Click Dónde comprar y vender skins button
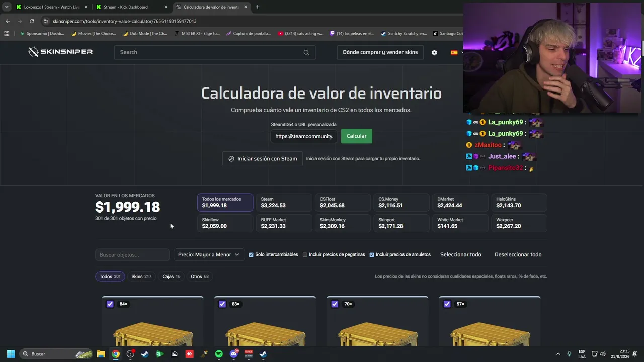The height and width of the screenshot is (362, 644). (380, 52)
